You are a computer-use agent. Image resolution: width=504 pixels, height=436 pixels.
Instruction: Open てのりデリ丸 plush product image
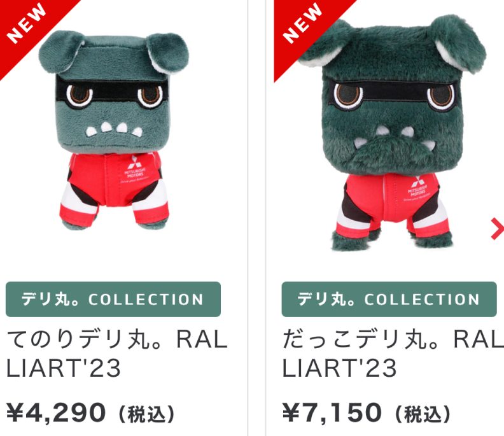[114, 130]
